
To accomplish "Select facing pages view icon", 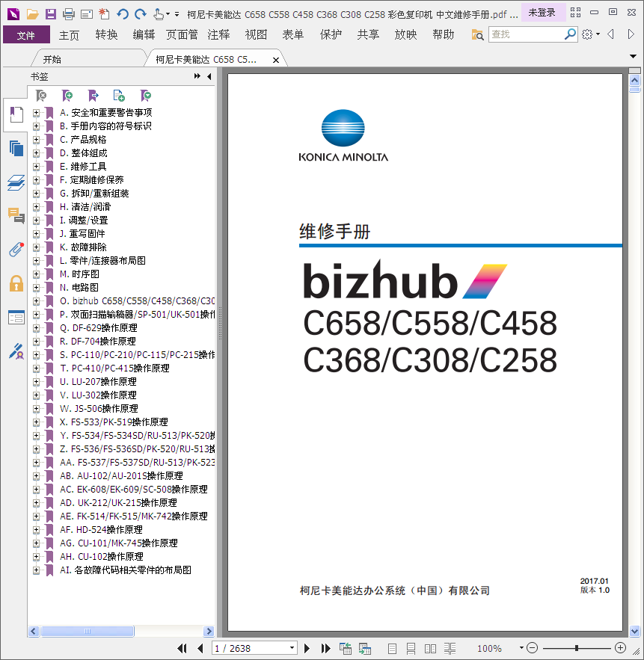I will 431,648.
